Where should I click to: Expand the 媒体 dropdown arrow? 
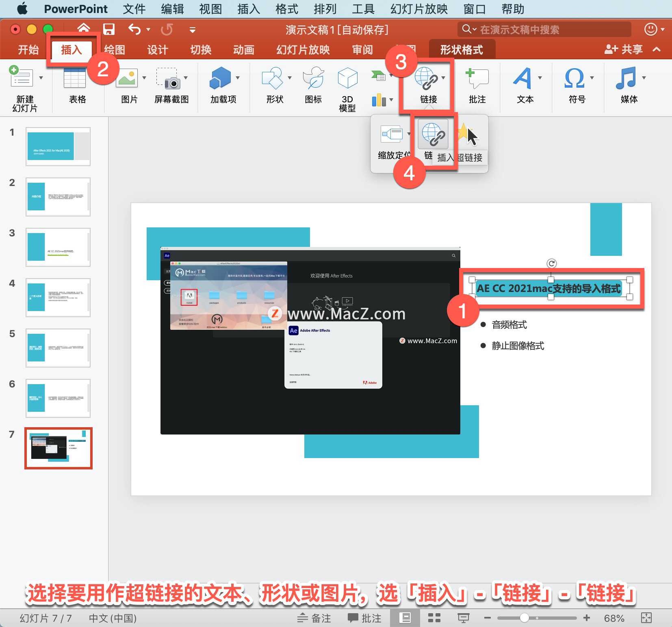click(x=644, y=78)
